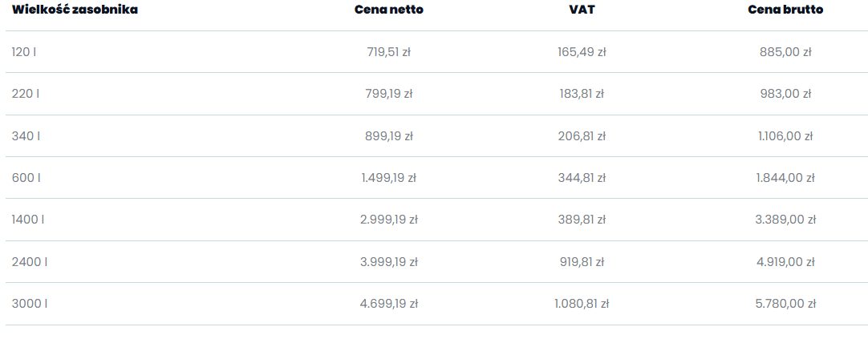The height and width of the screenshot is (339, 868).
Task: Select the 3000 l container size cell
Action: point(29,304)
